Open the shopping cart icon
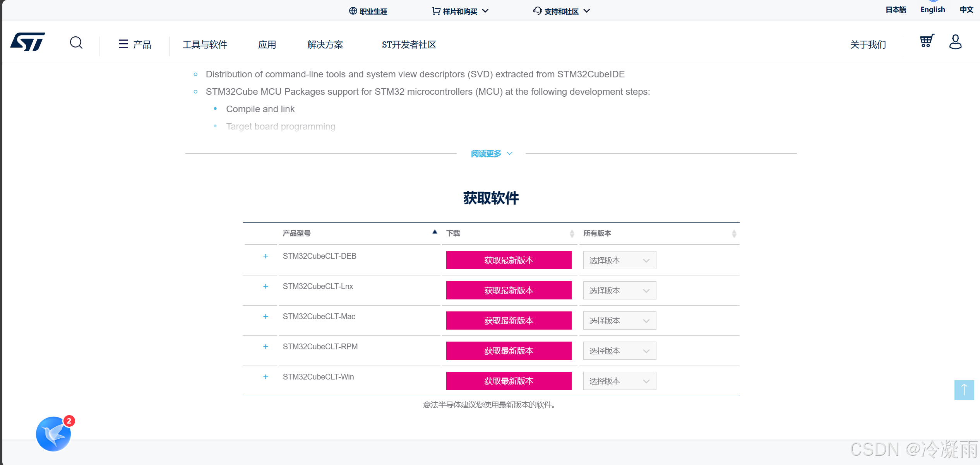980x465 pixels. click(927, 41)
